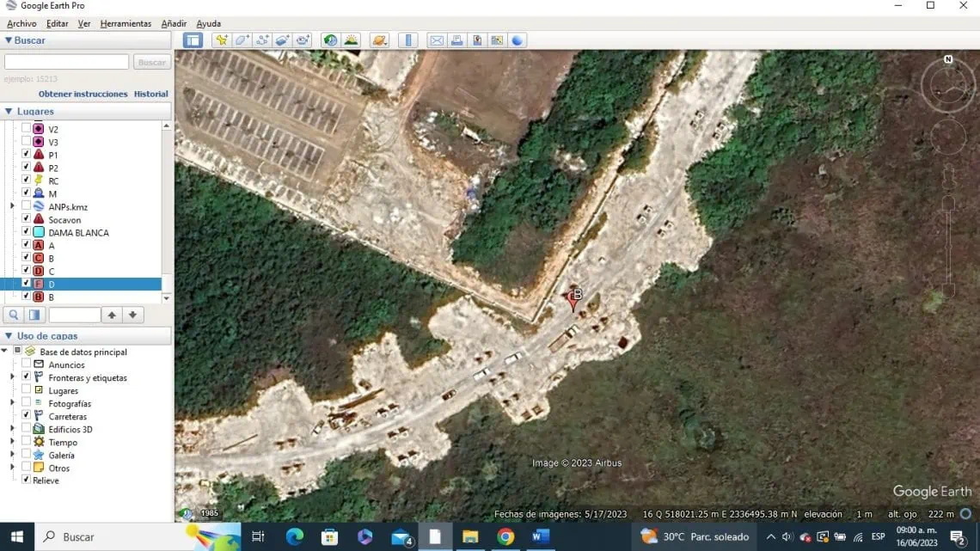The image size is (980, 551).
Task: Expand the ANPs.kmz tree item
Action: pos(12,206)
